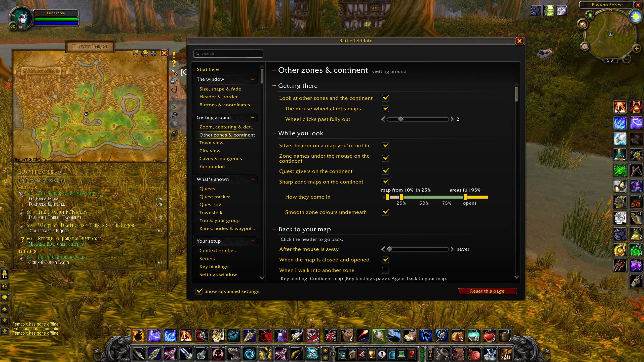Collapse 'The window' sidebar section

(x=252, y=79)
